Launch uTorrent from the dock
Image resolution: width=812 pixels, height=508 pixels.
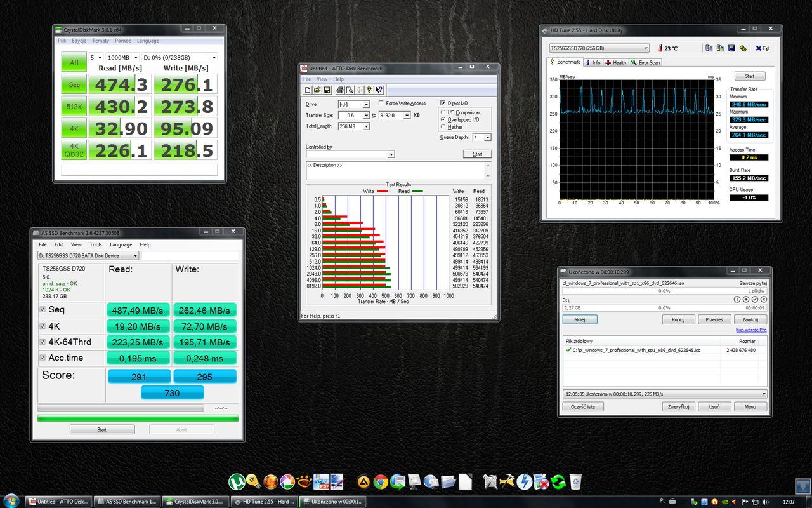pyautogui.click(x=237, y=483)
